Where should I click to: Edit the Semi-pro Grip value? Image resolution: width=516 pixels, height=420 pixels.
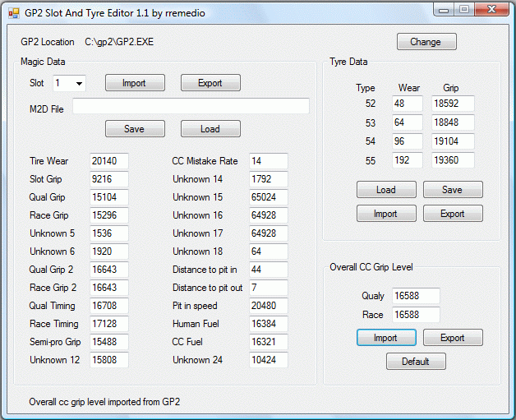pos(109,342)
